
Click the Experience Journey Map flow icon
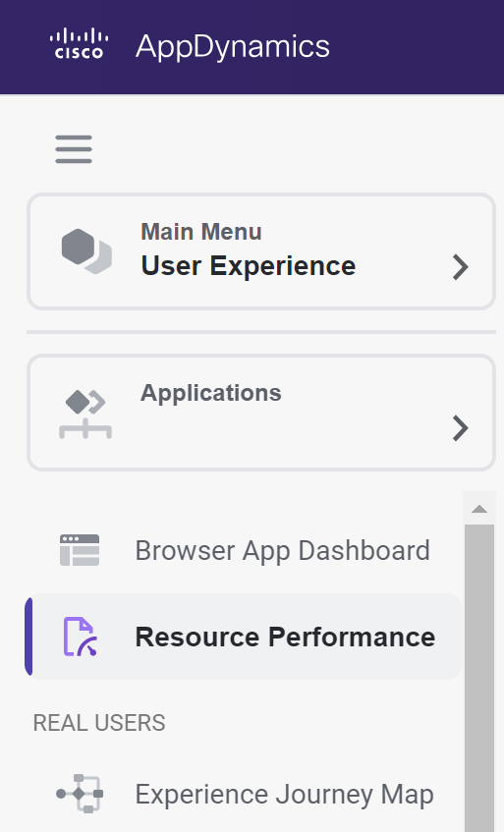point(80,794)
